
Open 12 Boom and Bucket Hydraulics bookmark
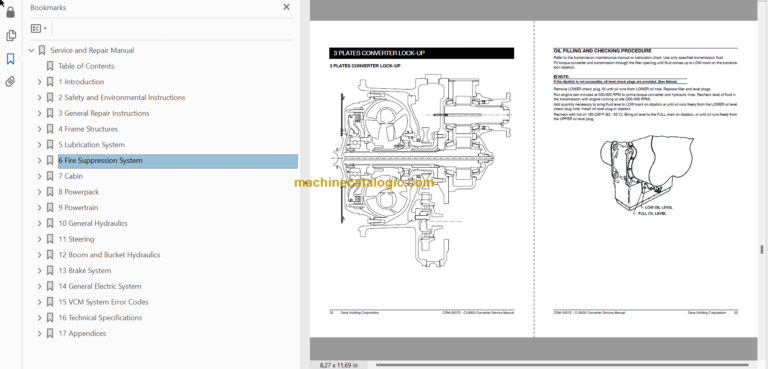109,255
